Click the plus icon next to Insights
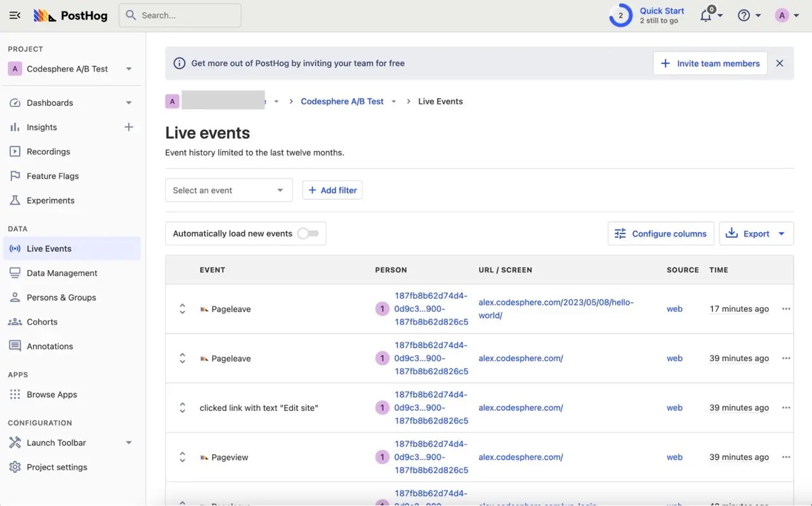812x506 pixels. [x=129, y=127]
